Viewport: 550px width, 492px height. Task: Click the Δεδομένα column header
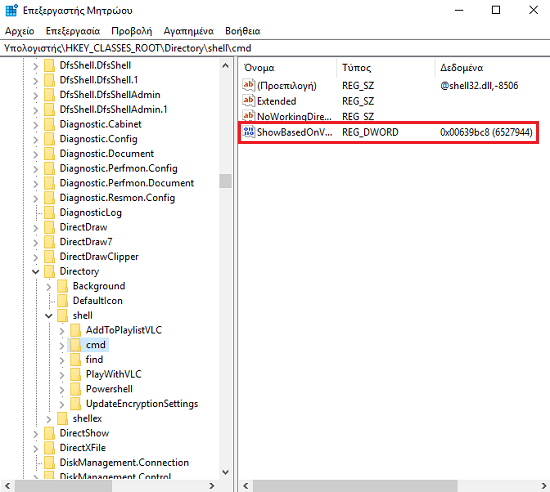tap(492, 68)
